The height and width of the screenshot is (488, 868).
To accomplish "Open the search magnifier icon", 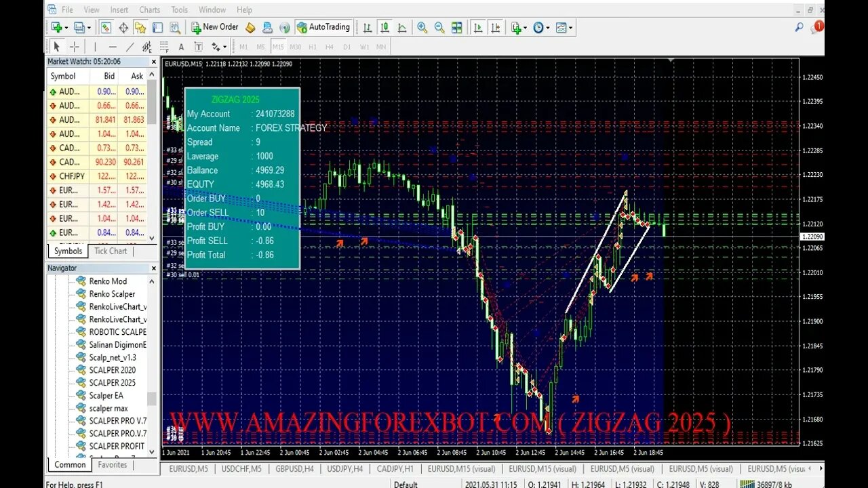I will point(800,28).
